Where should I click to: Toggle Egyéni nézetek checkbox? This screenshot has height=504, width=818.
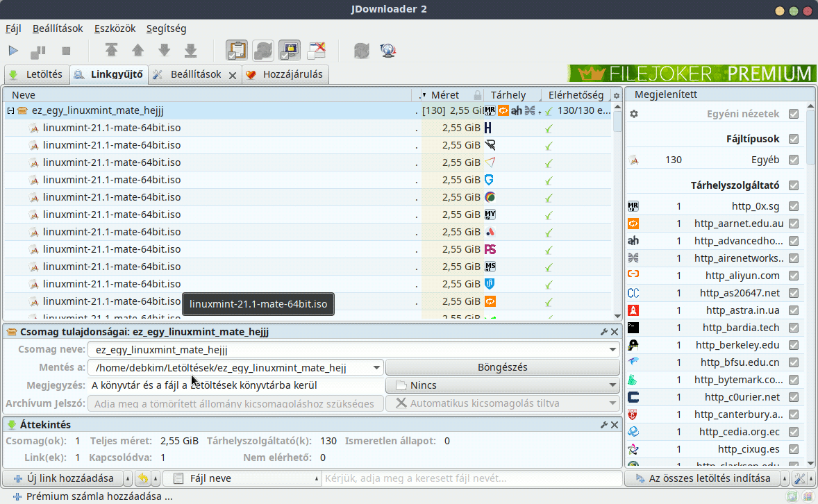[794, 114]
